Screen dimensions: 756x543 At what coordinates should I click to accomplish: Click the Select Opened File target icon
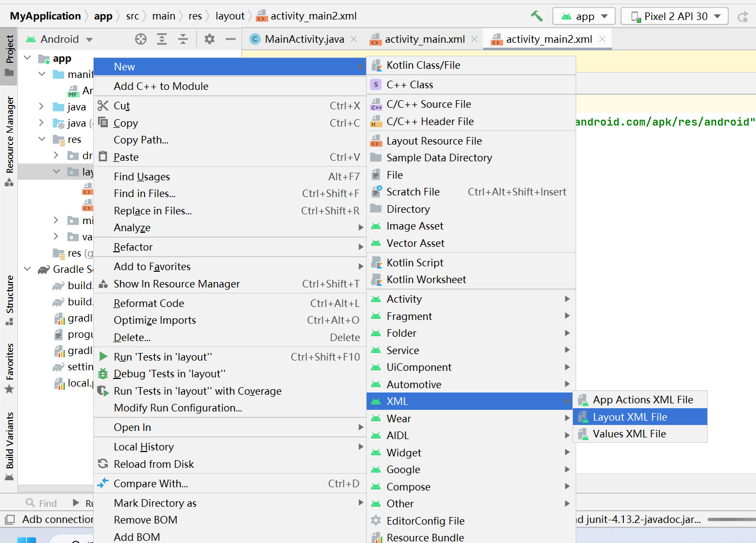[141, 39]
